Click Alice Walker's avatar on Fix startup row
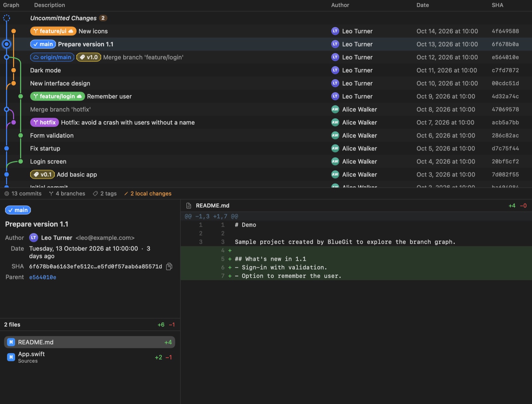Image resolution: width=532 pixels, height=404 pixels. click(x=335, y=149)
